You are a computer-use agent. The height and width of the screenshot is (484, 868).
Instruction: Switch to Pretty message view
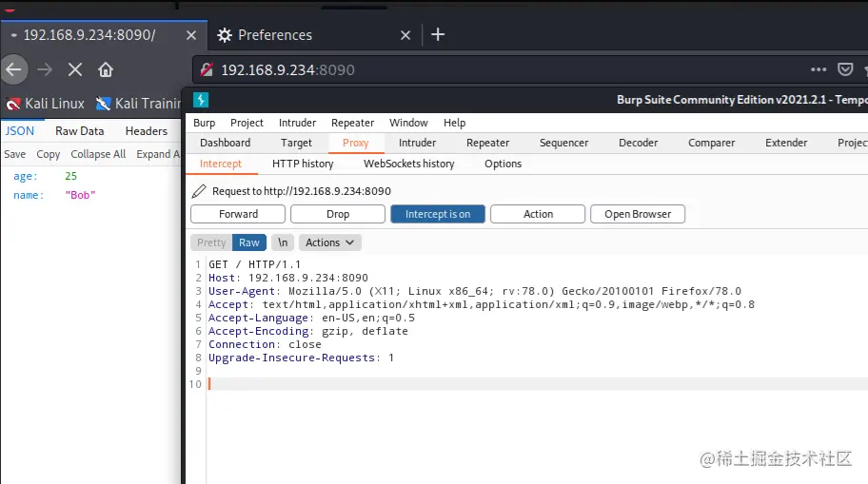pyautogui.click(x=211, y=242)
